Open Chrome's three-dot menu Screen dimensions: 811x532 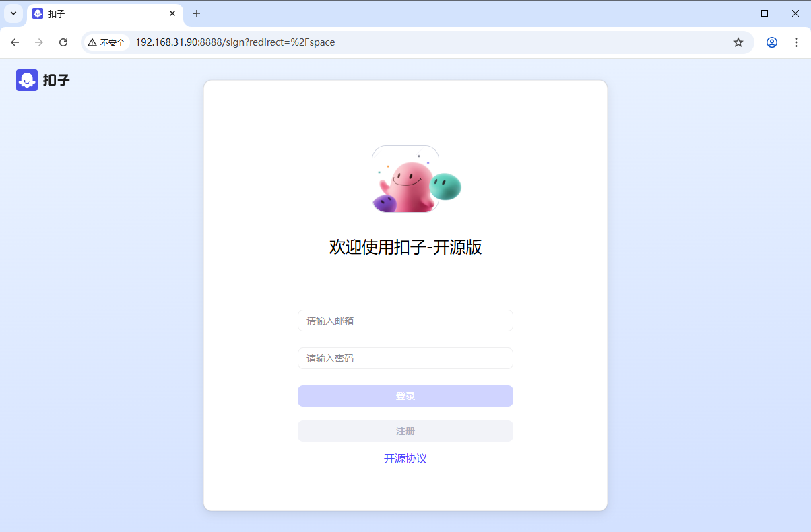(x=797, y=42)
